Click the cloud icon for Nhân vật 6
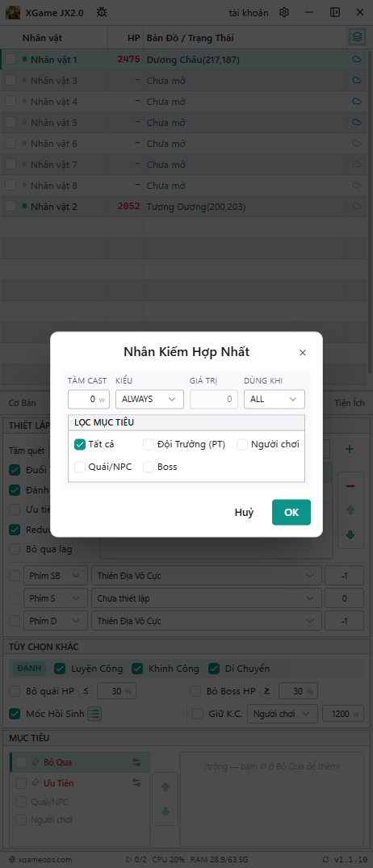The image size is (373, 868). click(x=357, y=144)
